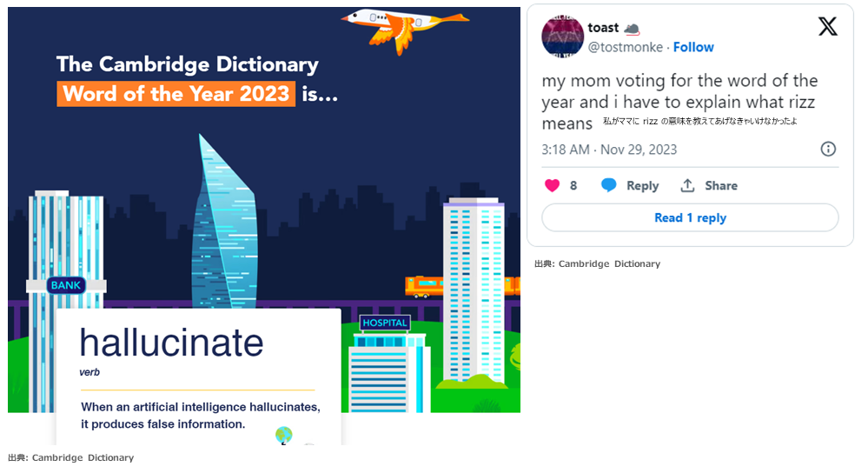Click toast's profile avatar picture
868x473 pixels.
pyautogui.click(x=562, y=37)
